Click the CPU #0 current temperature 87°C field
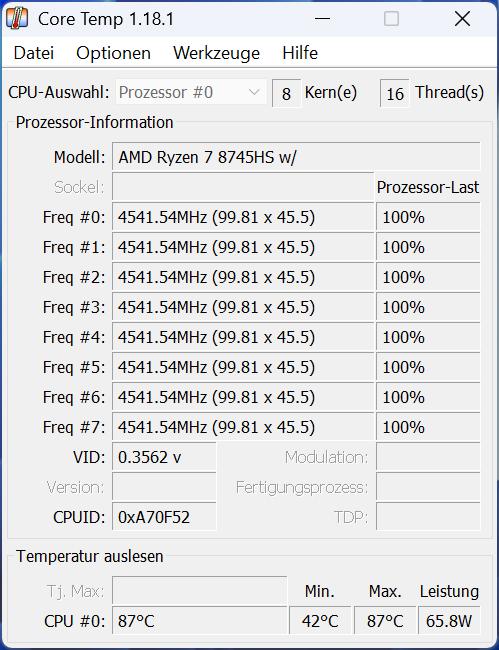This screenshot has width=499, height=650. 199,621
